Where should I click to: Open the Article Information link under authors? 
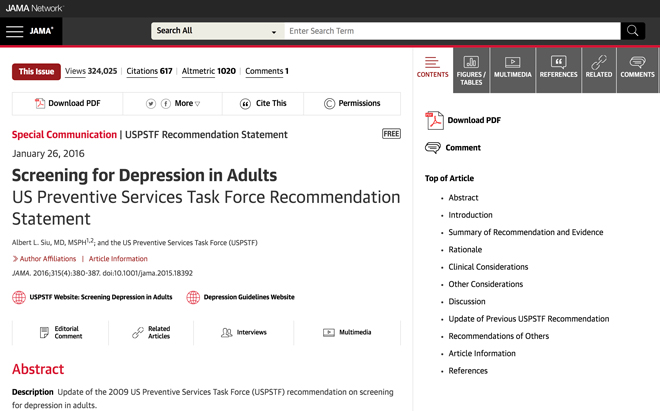pyautogui.click(x=118, y=259)
